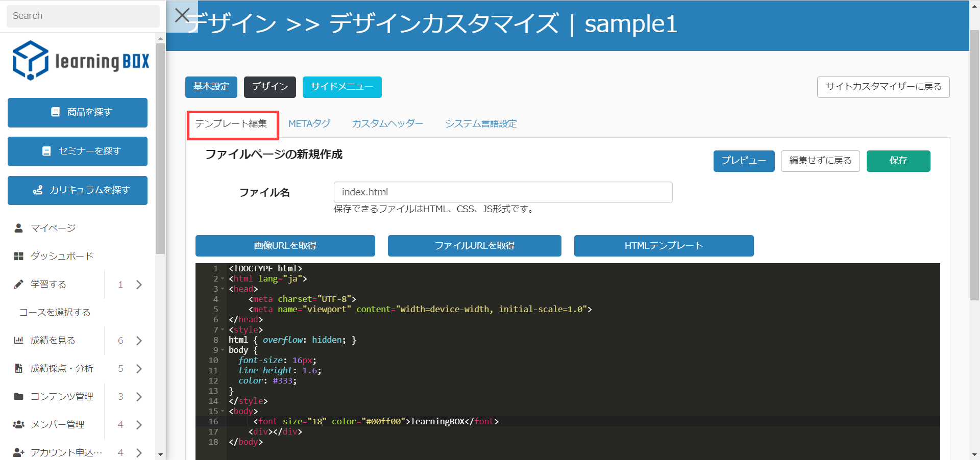Click the learningBOX logo

tap(81, 61)
